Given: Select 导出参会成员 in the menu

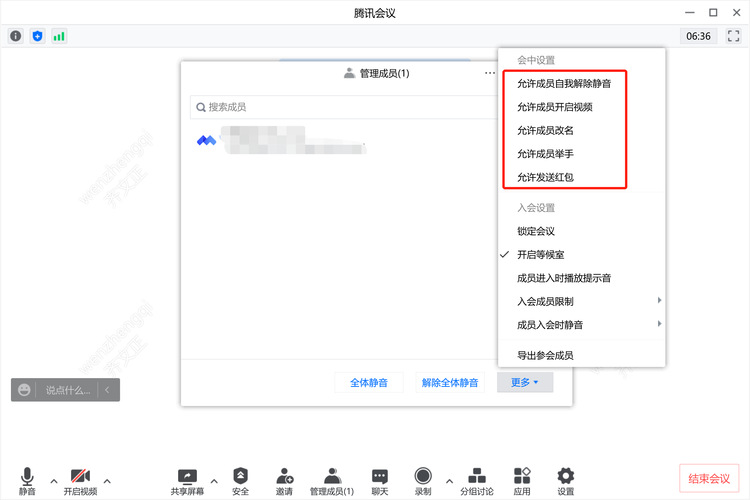Looking at the screenshot, I should [582, 356].
